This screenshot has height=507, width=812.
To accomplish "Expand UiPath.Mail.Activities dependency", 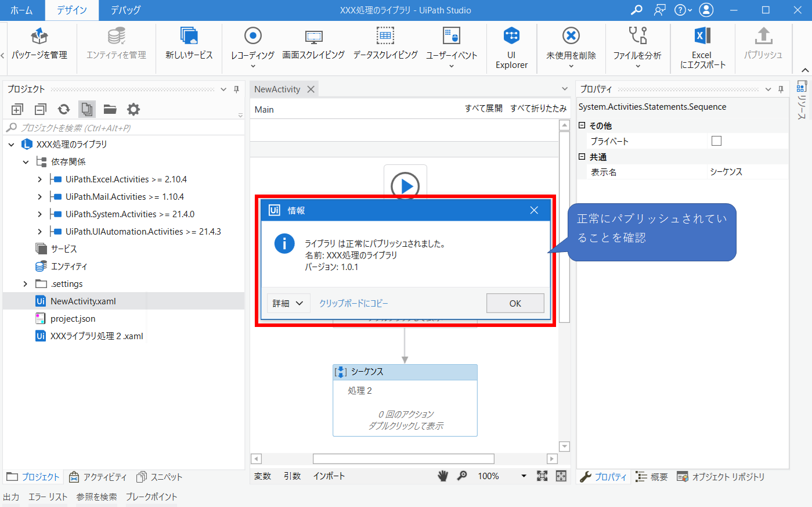I will [39, 197].
